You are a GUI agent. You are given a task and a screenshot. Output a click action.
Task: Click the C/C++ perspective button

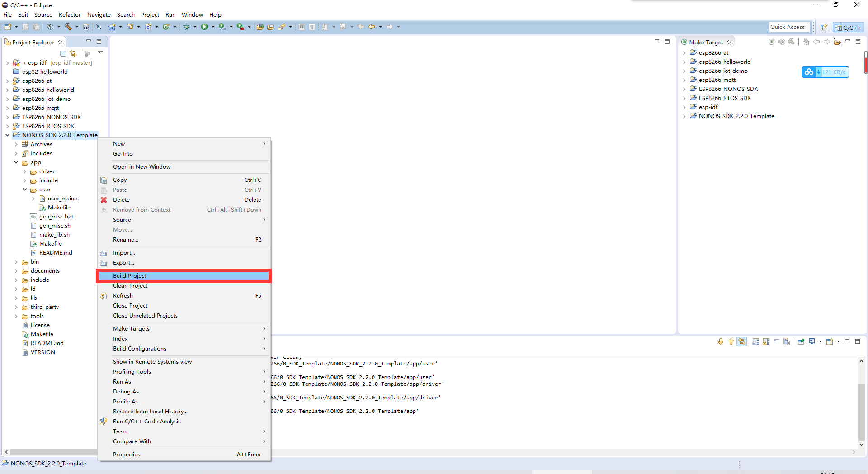pyautogui.click(x=848, y=27)
